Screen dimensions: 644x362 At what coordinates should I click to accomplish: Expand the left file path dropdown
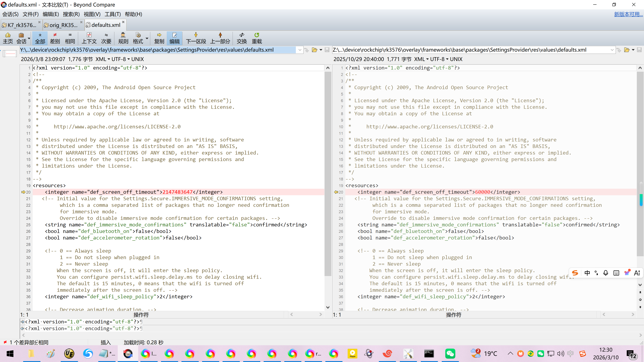(x=300, y=50)
